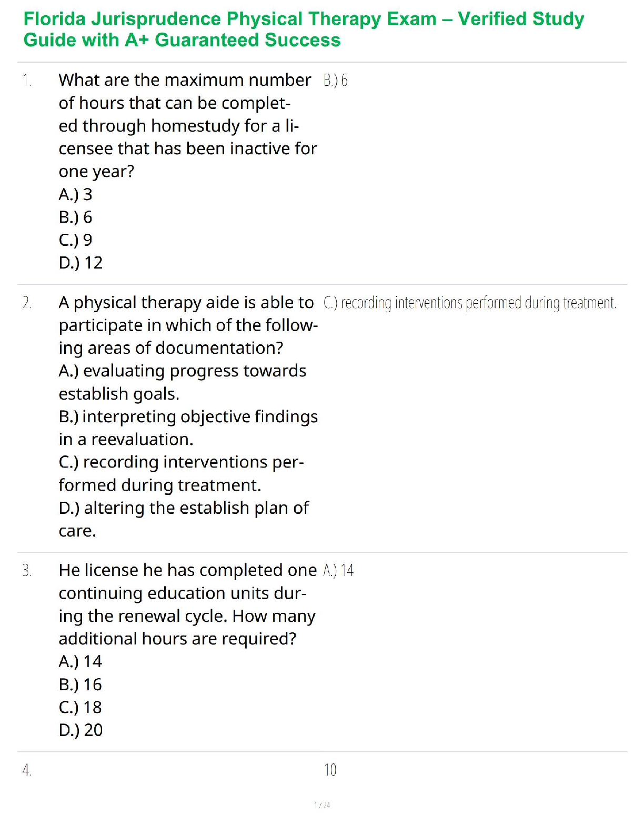Choose option D.) 20 in question 3

point(80,730)
